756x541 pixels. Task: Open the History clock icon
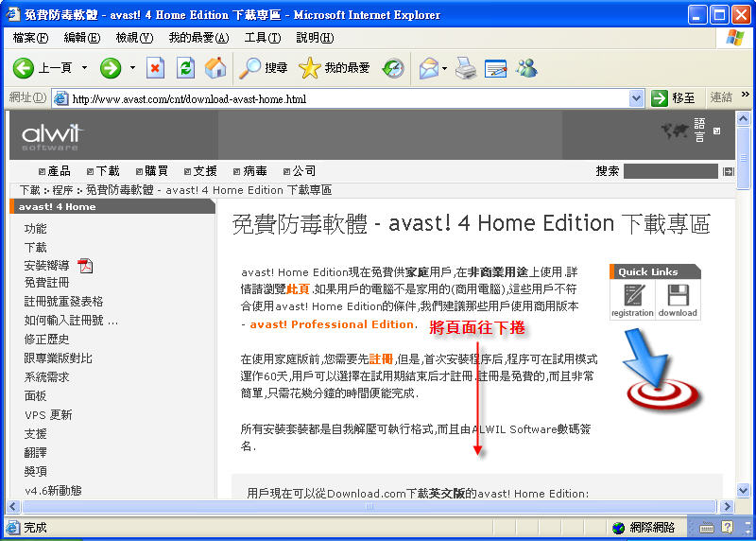(x=393, y=68)
